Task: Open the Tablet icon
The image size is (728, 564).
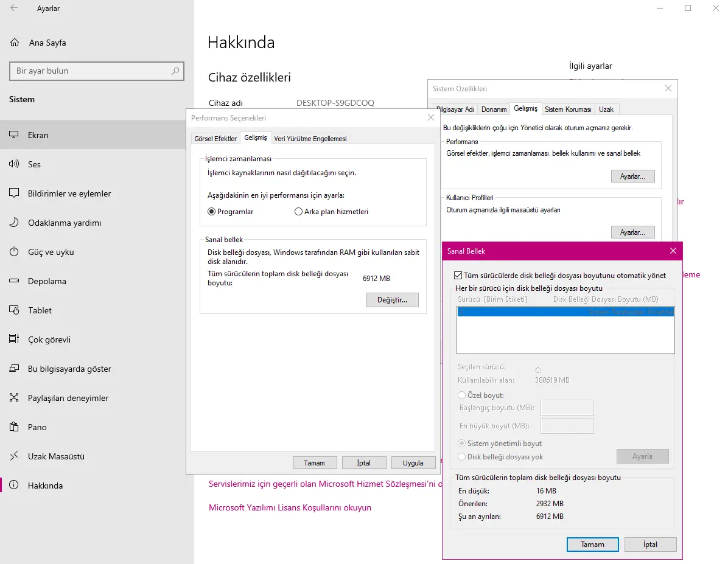Action: (14, 310)
